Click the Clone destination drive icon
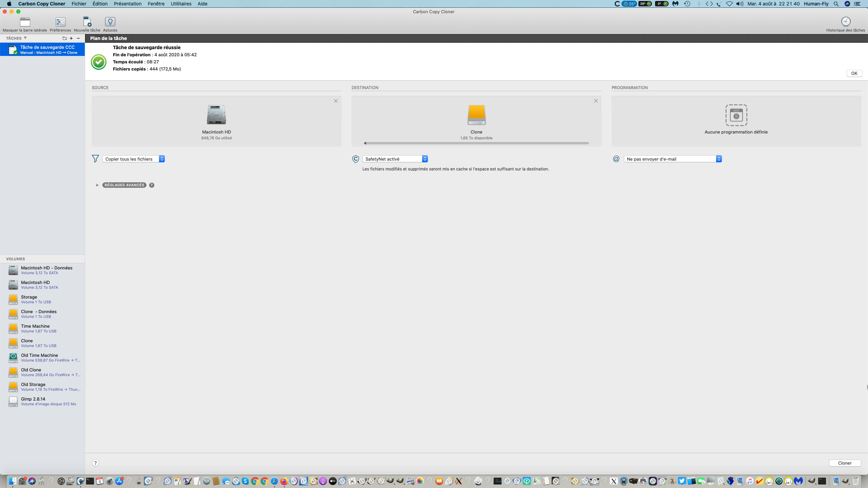Screen dimensions: 868x488 click(x=476, y=115)
